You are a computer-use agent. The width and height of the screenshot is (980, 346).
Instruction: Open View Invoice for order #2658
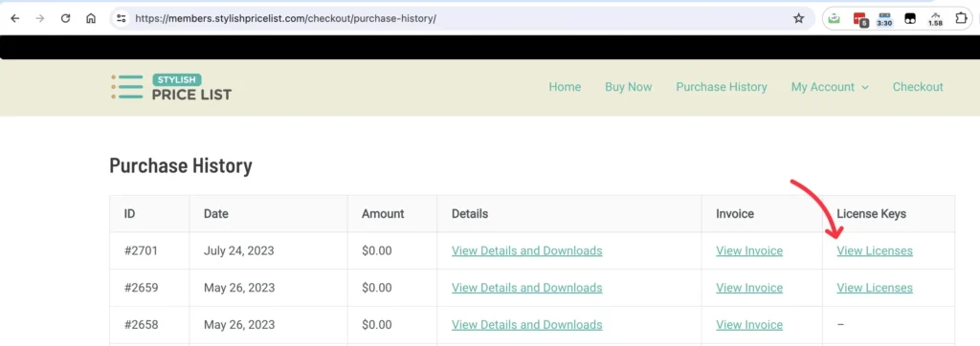point(749,325)
